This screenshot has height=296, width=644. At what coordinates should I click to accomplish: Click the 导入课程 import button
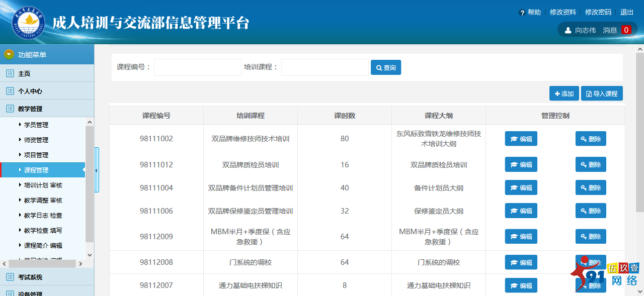602,93
